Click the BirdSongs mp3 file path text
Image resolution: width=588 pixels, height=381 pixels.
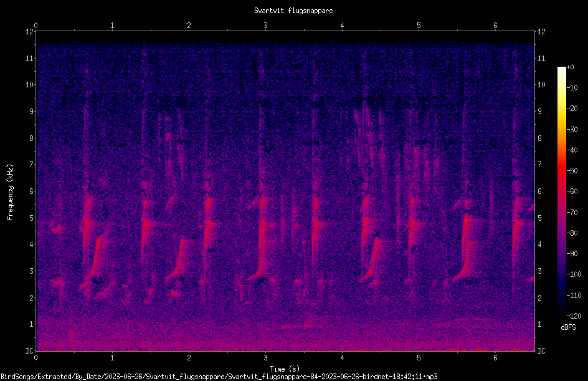(x=219, y=377)
